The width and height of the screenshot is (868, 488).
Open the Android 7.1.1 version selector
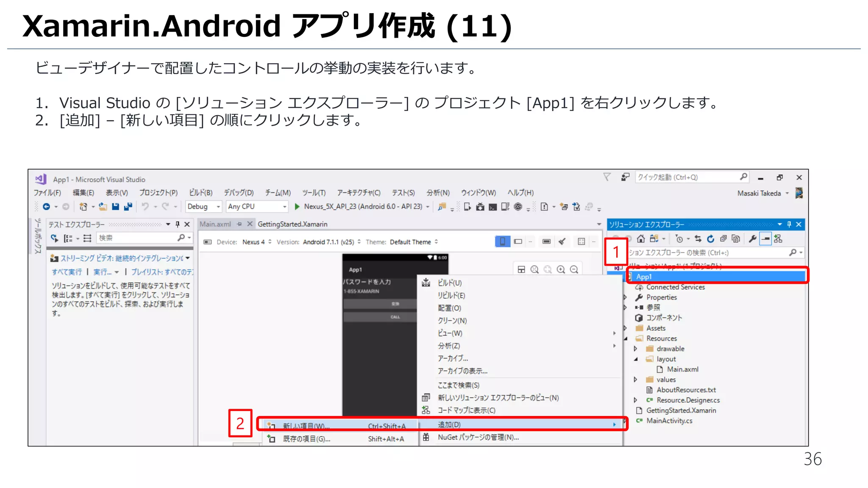pyautogui.click(x=331, y=242)
